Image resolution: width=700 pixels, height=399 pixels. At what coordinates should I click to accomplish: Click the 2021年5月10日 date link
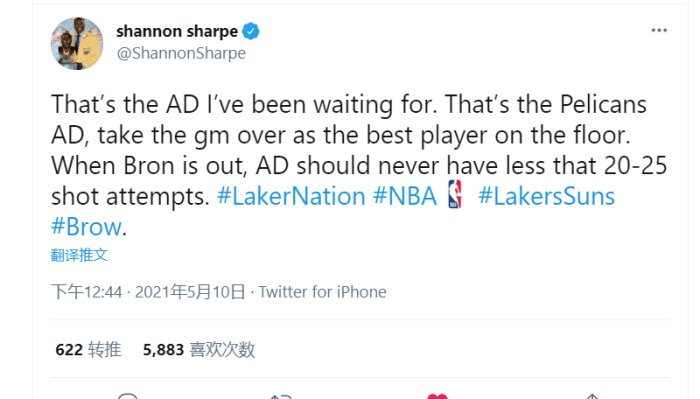point(190,292)
